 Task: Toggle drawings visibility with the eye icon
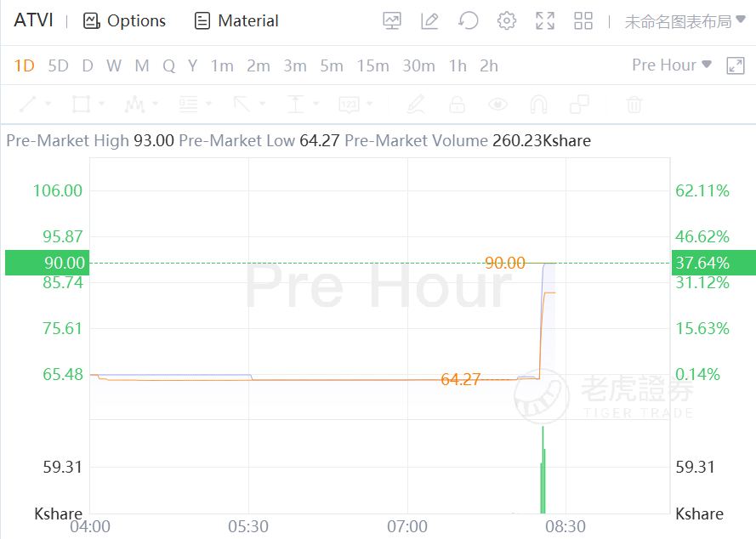click(x=497, y=105)
